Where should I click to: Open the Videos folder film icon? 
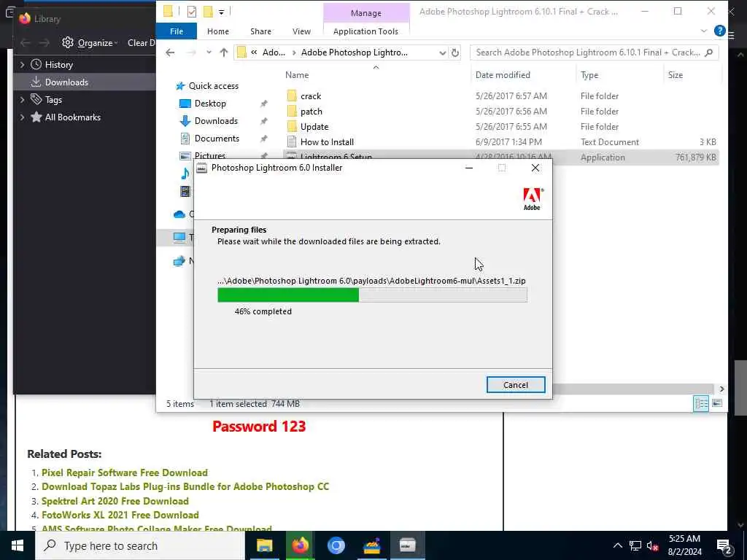(185, 192)
